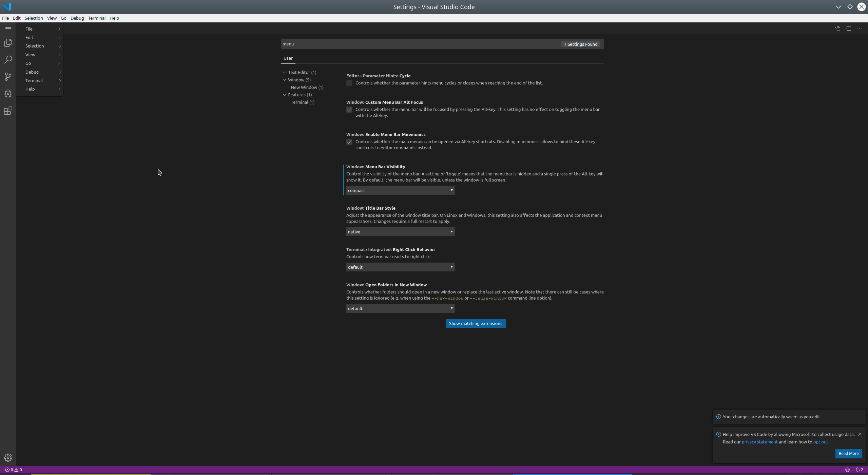The height and width of the screenshot is (475, 868).
Task: Open the Search icon in the activity bar
Action: [x=8, y=59]
